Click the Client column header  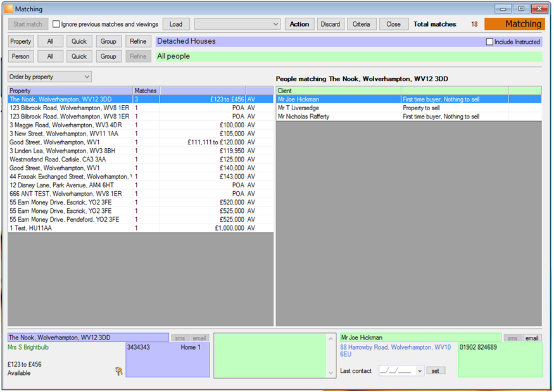[x=339, y=91]
